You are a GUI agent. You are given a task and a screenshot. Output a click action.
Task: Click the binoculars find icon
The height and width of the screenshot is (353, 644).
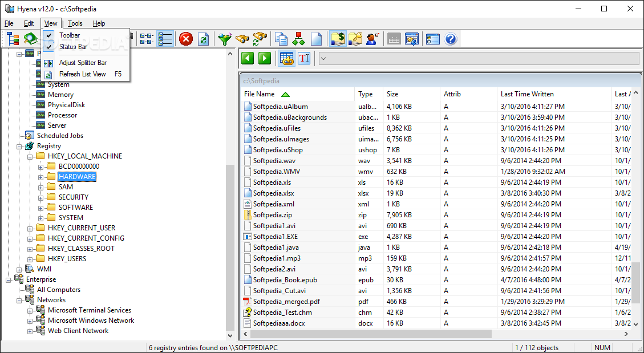[242, 39]
